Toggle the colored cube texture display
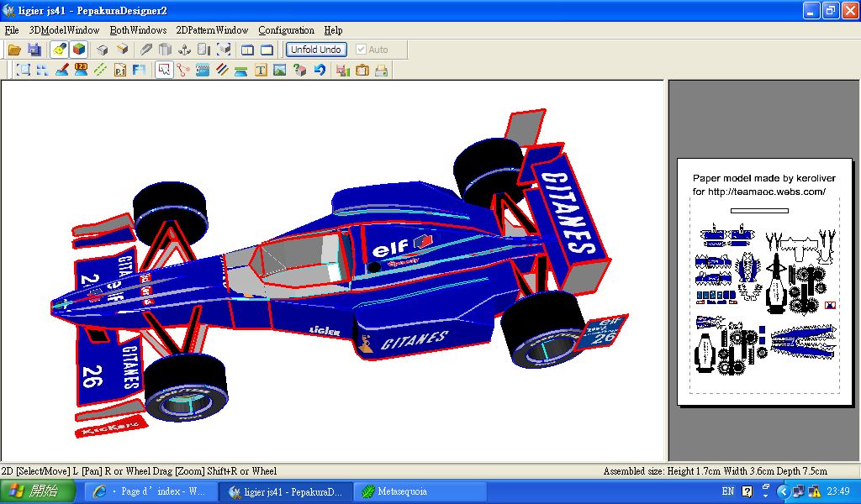The height and width of the screenshot is (504, 861). pos(78,50)
